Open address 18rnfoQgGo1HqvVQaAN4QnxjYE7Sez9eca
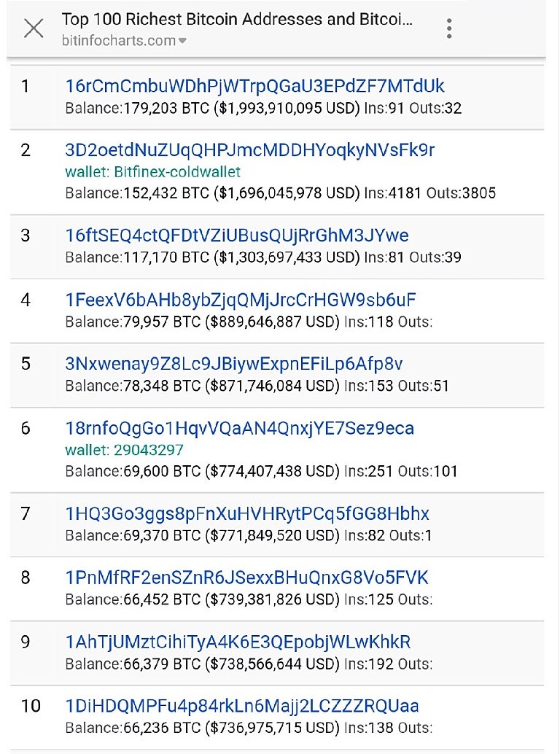Image resolution: width=560 pixels, height=754 pixels. pos(239,428)
